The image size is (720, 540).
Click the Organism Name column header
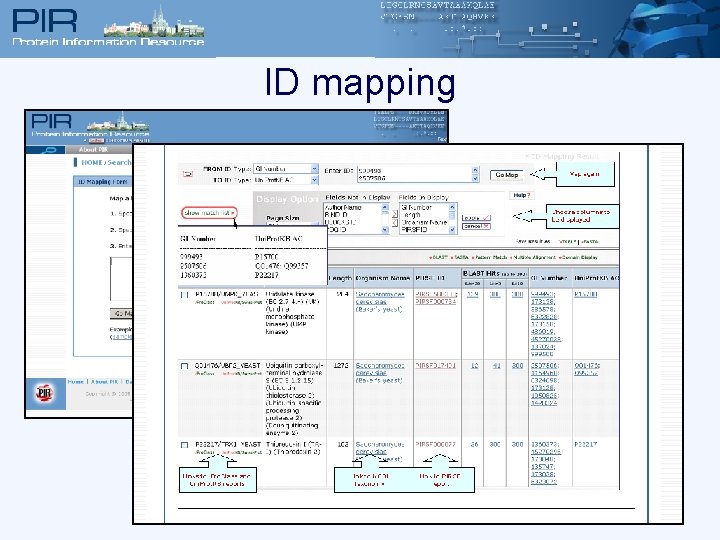point(383,278)
